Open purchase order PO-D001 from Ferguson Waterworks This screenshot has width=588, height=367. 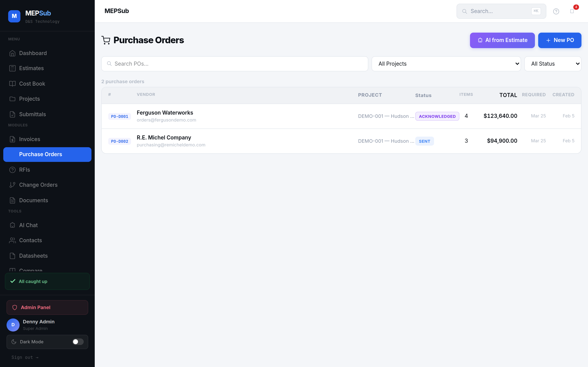[165, 116]
